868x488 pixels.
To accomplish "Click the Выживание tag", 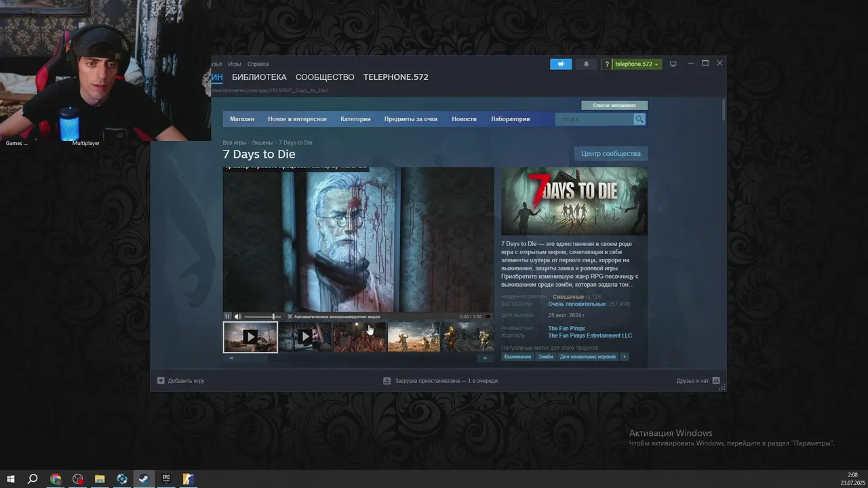I will click(517, 357).
